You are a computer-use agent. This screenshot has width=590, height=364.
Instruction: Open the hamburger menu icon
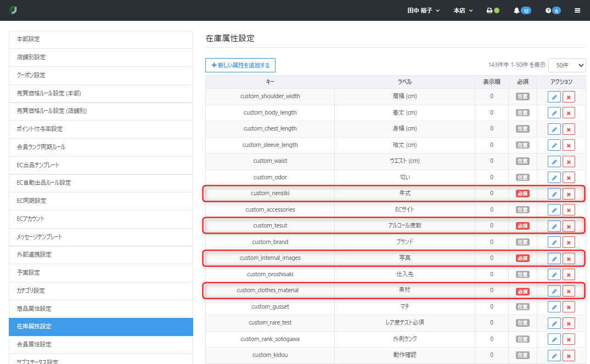tap(577, 10)
